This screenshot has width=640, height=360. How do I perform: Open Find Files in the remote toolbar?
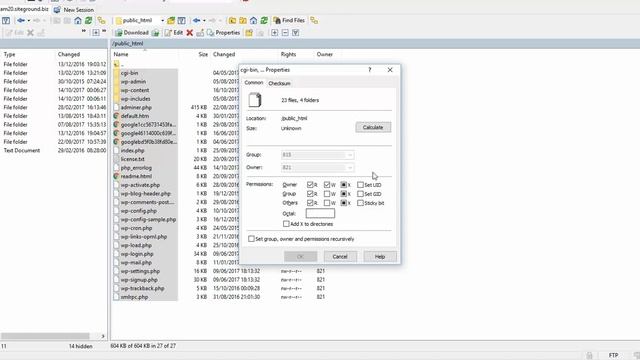289,20
